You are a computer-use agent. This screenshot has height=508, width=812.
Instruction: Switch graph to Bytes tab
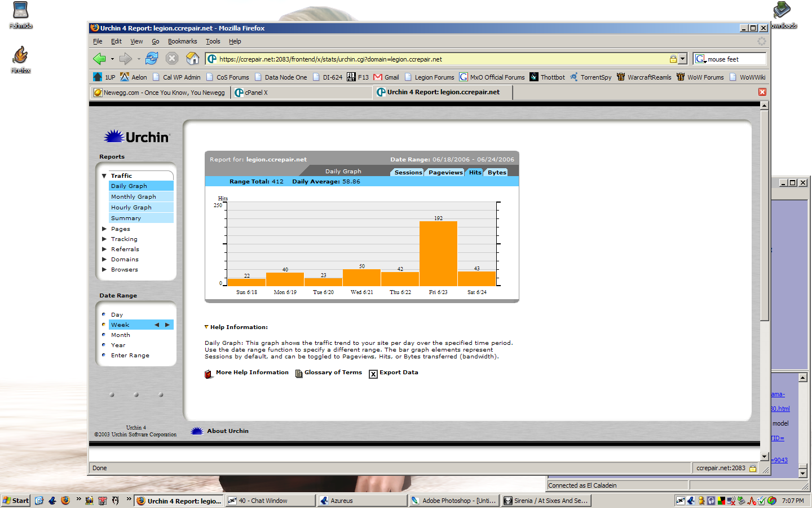(x=497, y=172)
